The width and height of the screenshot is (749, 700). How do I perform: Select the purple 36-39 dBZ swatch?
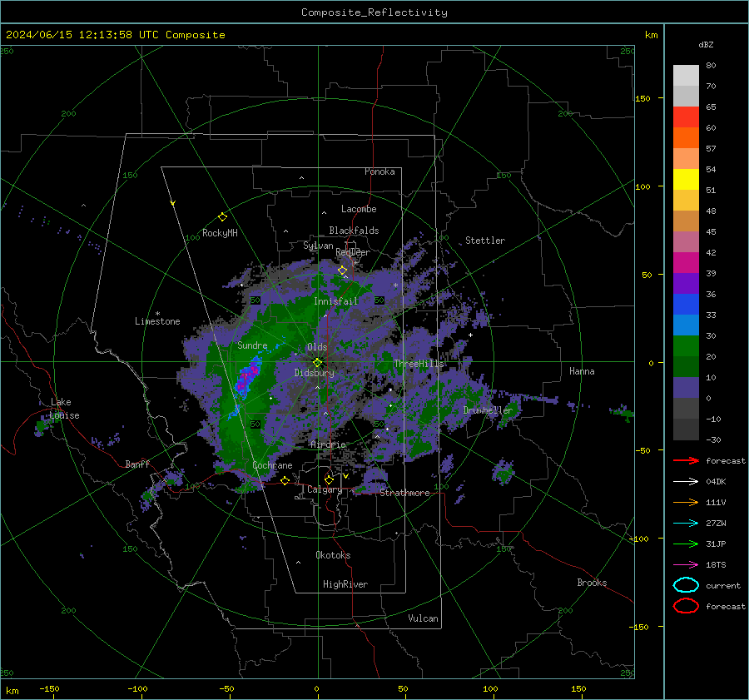coord(686,284)
